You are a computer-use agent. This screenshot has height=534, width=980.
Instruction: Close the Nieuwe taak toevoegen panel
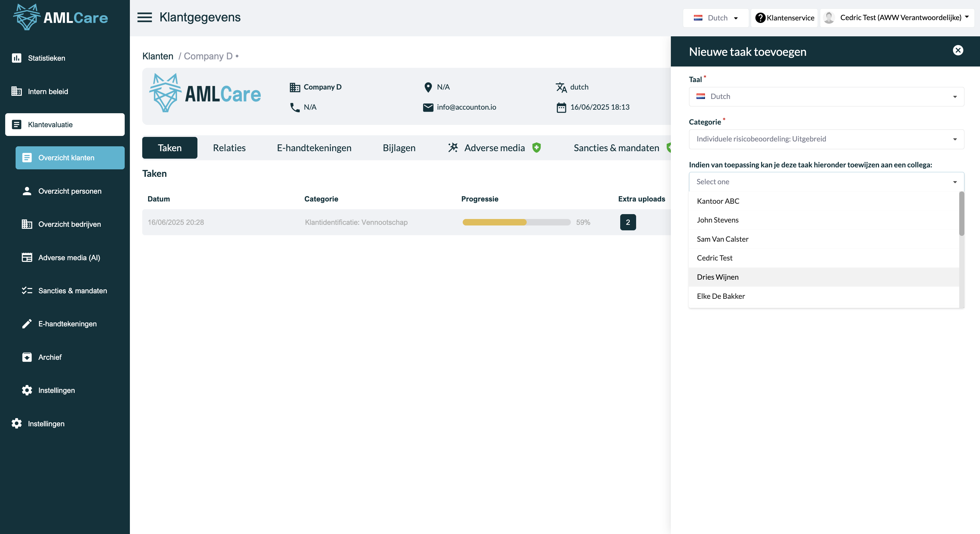958,50
